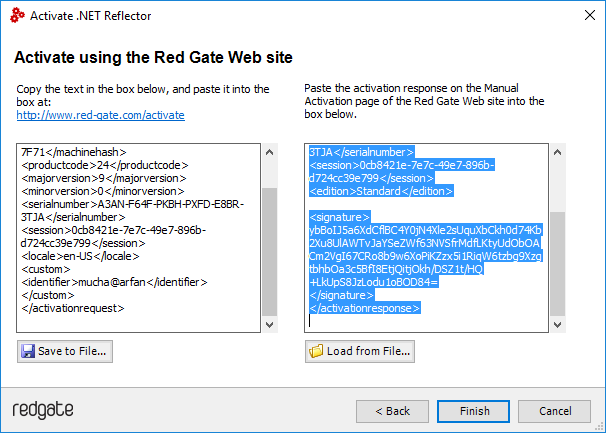Click the .NET Reflector red gears icon
The height and width of the screenshot is (433, 606).
pos(17,15)
